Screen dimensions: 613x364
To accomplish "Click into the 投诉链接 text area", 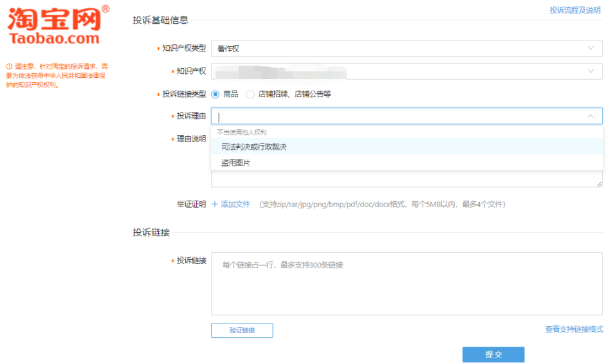I will pos(407,283).
